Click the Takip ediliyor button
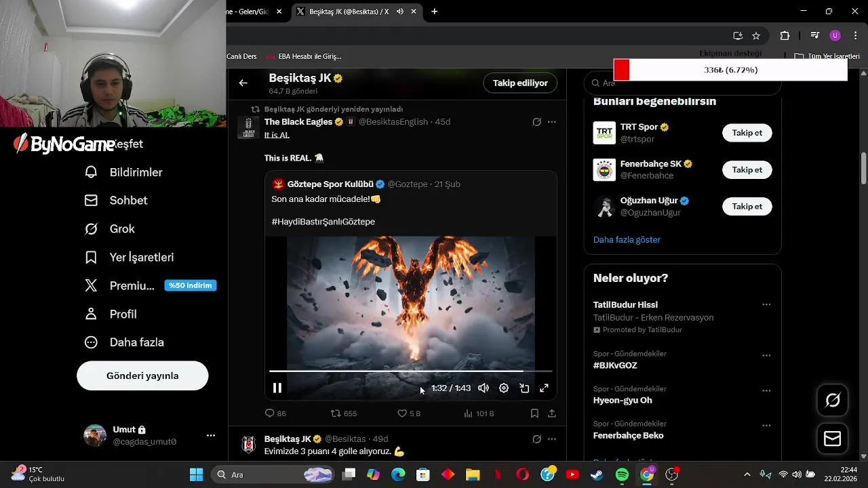 coord(520,83)
